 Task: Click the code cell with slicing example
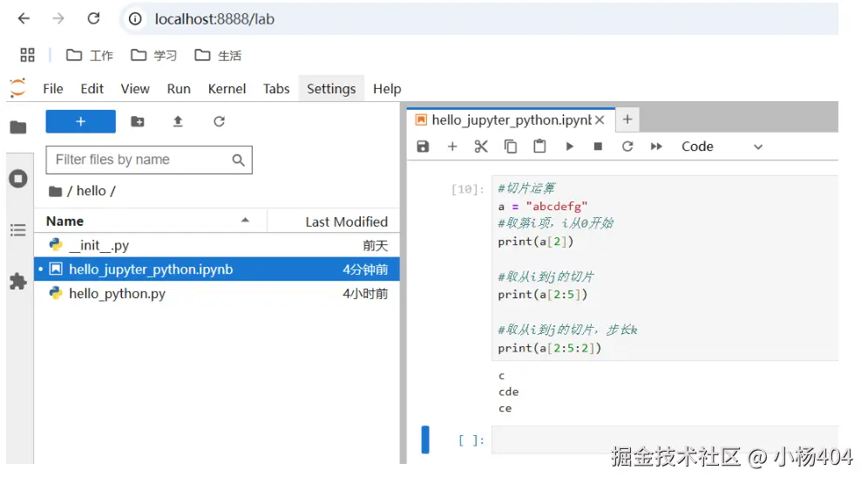tap(665, 269)
